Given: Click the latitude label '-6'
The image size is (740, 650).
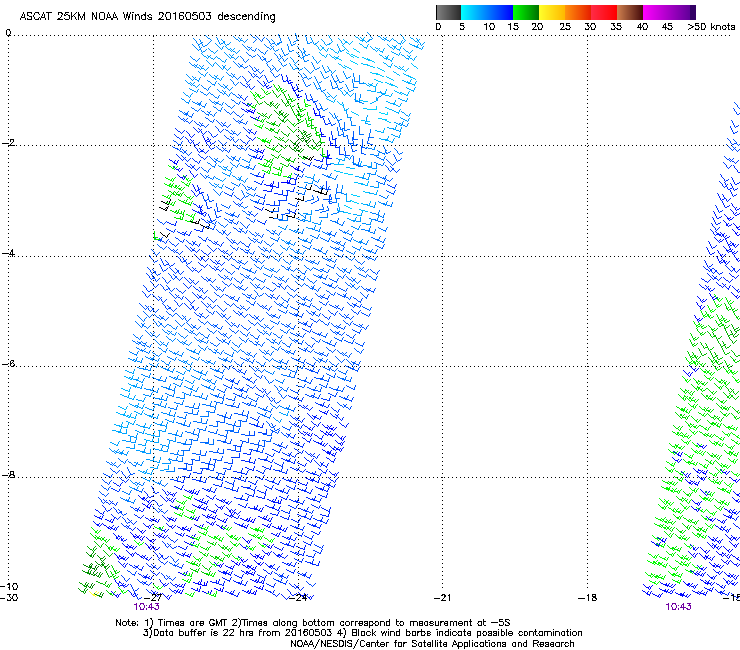Looking at the screenshot, I should point(9,364).
